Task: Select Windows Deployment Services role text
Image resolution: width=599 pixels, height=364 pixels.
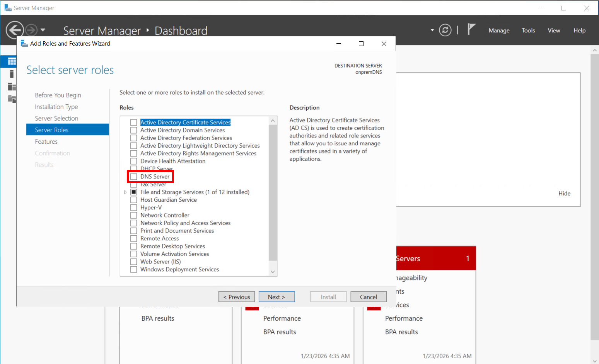Action: point(179,269)
